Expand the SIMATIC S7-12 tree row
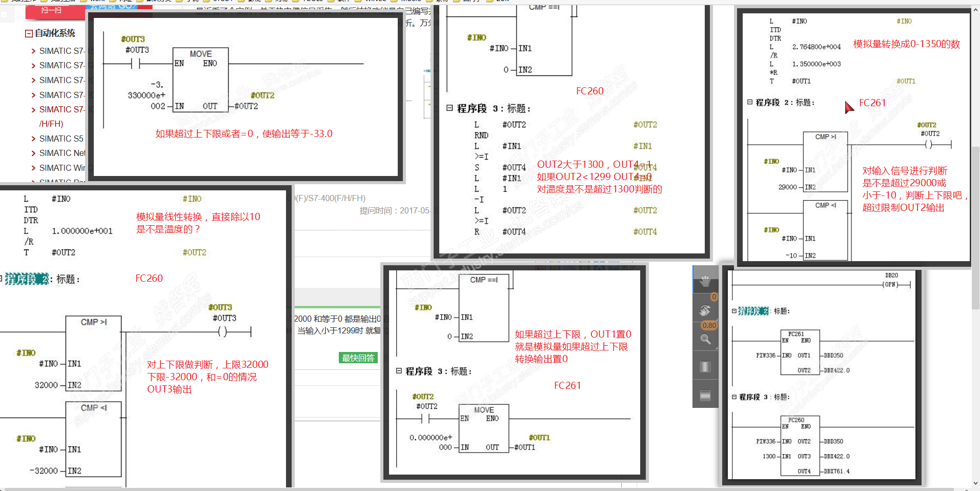The width and height of the screenshot is (980, 491). (34, 66)
